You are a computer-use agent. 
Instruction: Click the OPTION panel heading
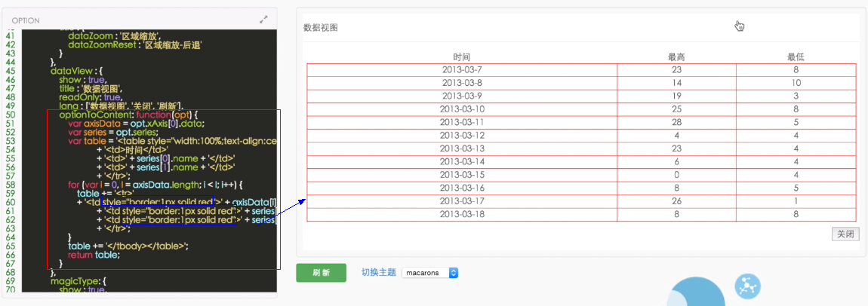(x=26, y=20)
